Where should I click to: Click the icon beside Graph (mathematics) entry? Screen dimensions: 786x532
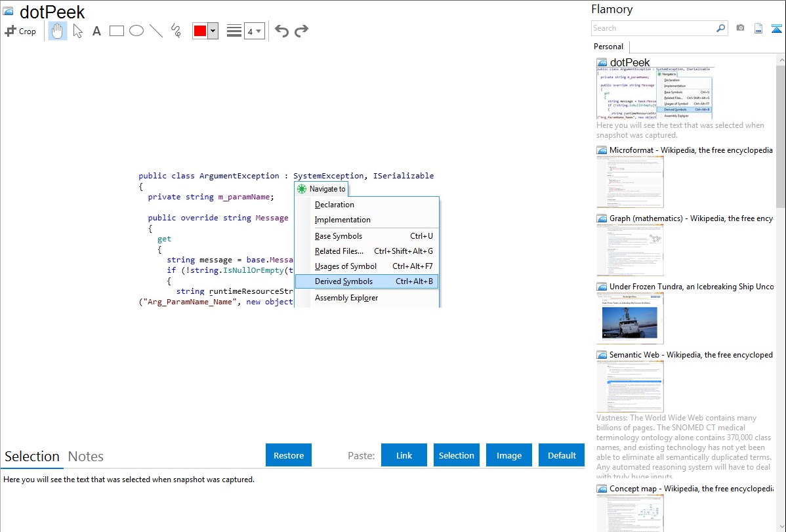click(602, 218)
